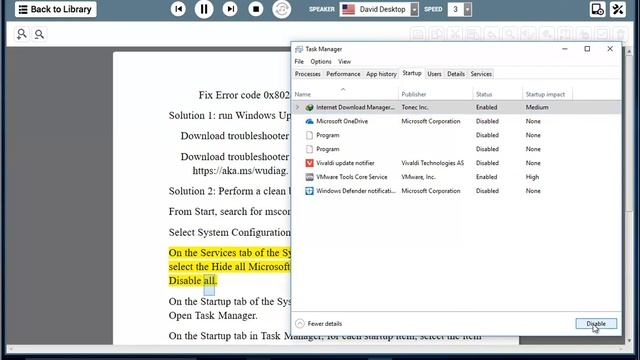Click the document's right scrollbar down arrow

(x=629, y=341)
